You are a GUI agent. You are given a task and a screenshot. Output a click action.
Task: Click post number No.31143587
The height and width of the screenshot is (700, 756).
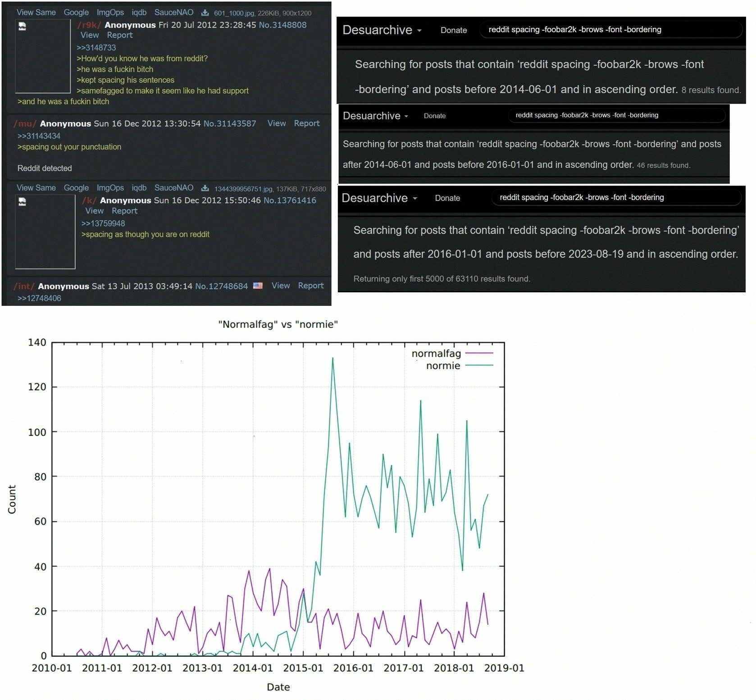[x=230, y=123]
